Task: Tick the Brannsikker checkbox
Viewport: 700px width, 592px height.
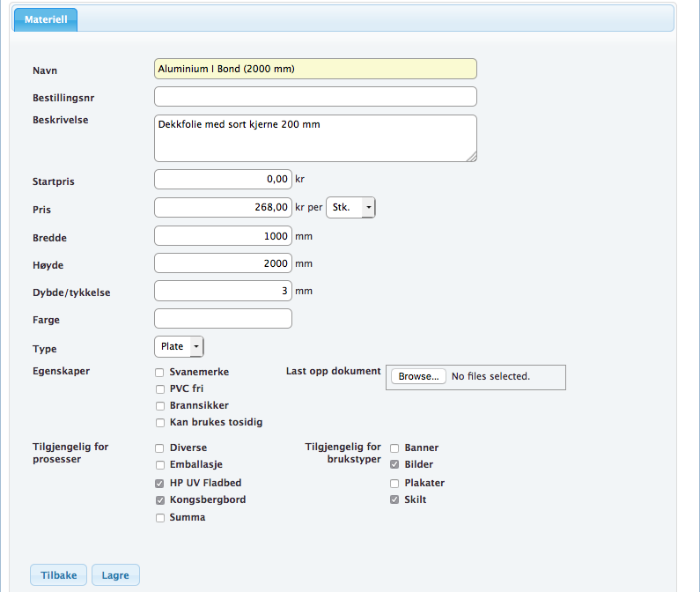Action: (160, 406)
